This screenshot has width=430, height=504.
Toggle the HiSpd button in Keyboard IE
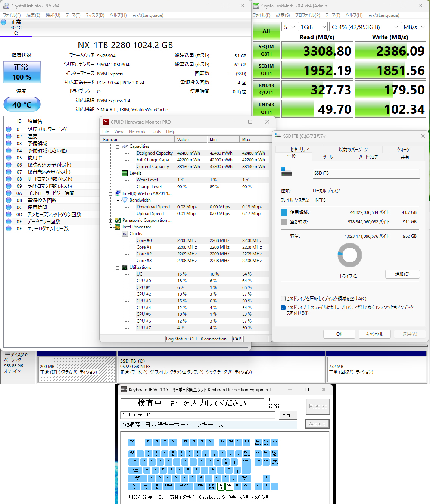pos(288,415)
